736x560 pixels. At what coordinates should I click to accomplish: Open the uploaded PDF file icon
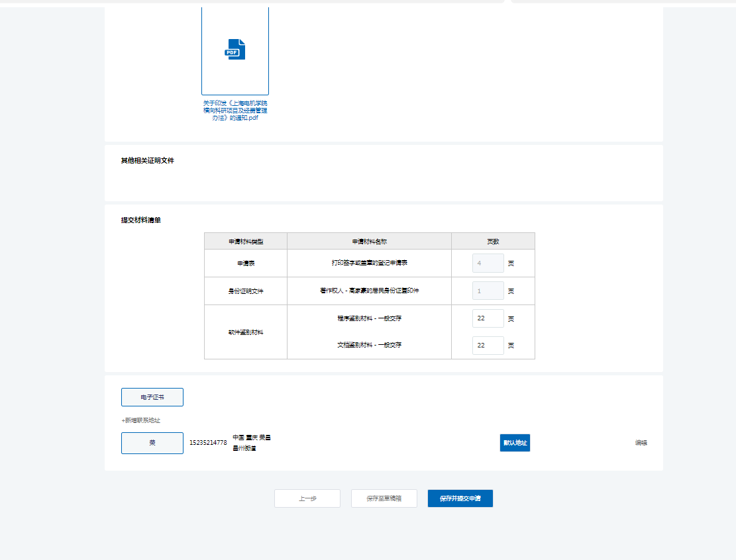[235, 50]
